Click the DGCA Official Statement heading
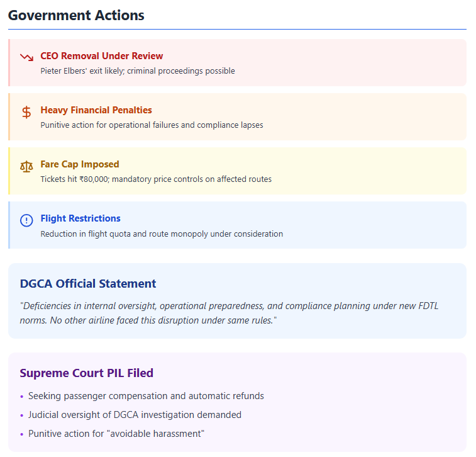Viewport: 476px width, 457px height. tap(88, 283)
